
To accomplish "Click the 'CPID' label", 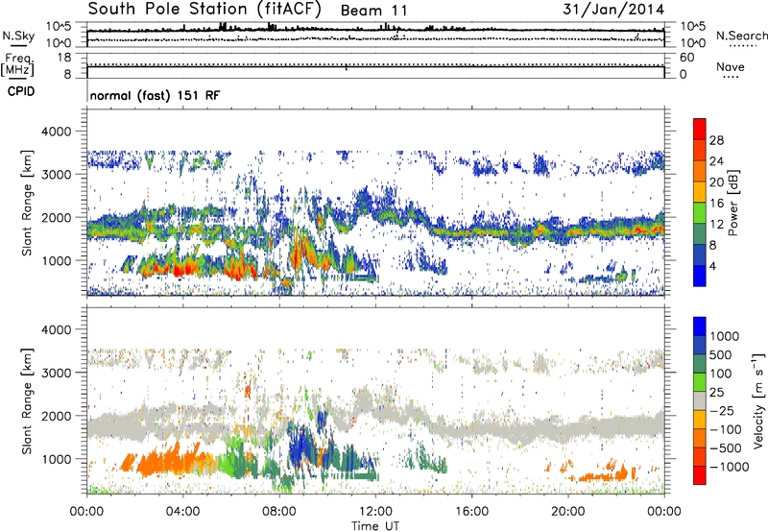I will click(21, 91).
